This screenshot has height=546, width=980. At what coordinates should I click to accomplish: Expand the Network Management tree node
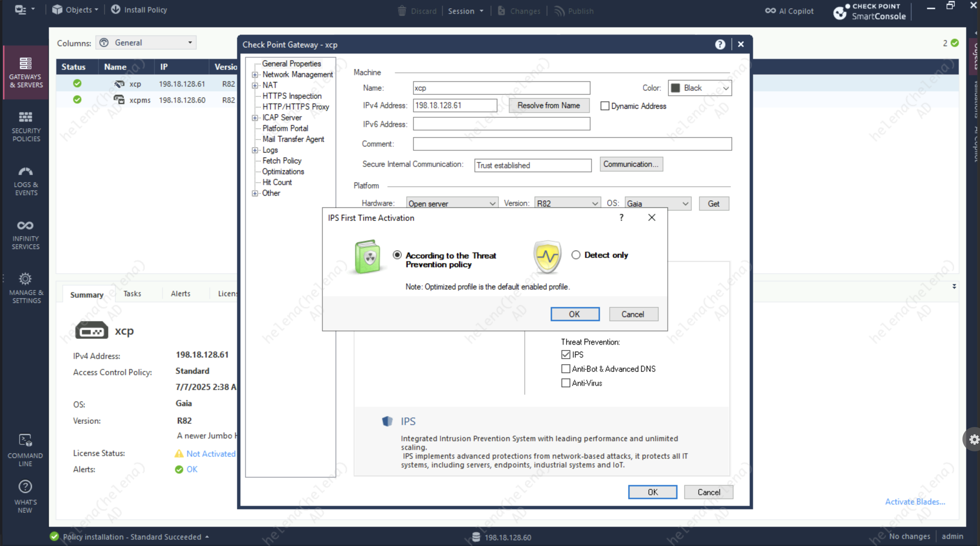(x=255, y=74)
